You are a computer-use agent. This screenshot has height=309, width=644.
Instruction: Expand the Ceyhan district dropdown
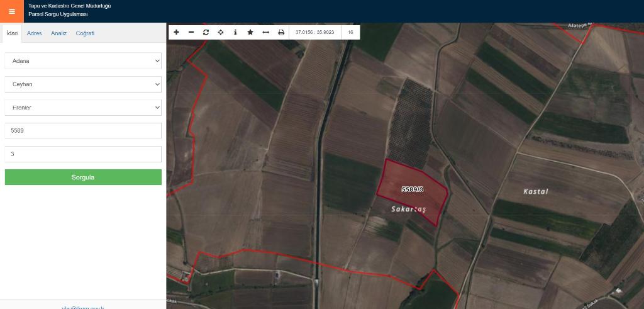click(83, 84)
